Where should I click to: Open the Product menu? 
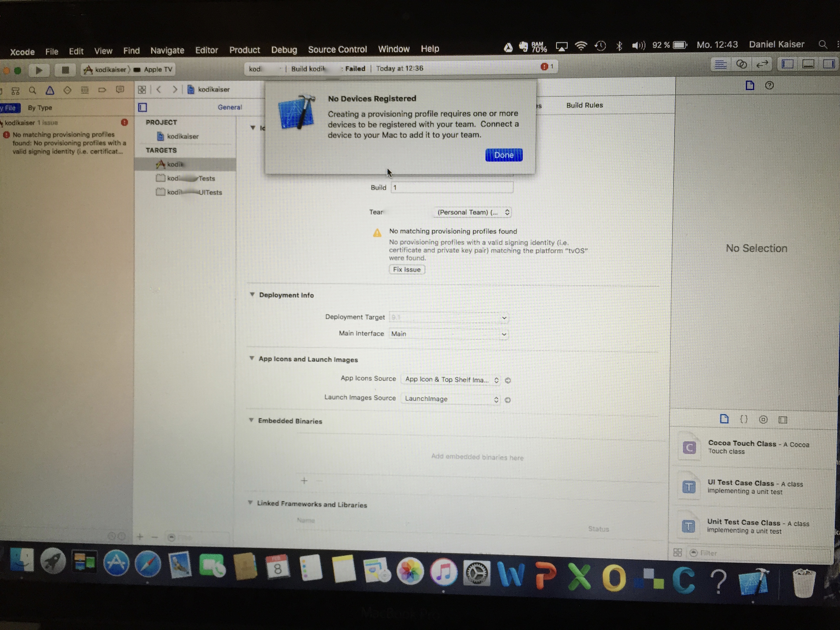[x=244, y=50]
